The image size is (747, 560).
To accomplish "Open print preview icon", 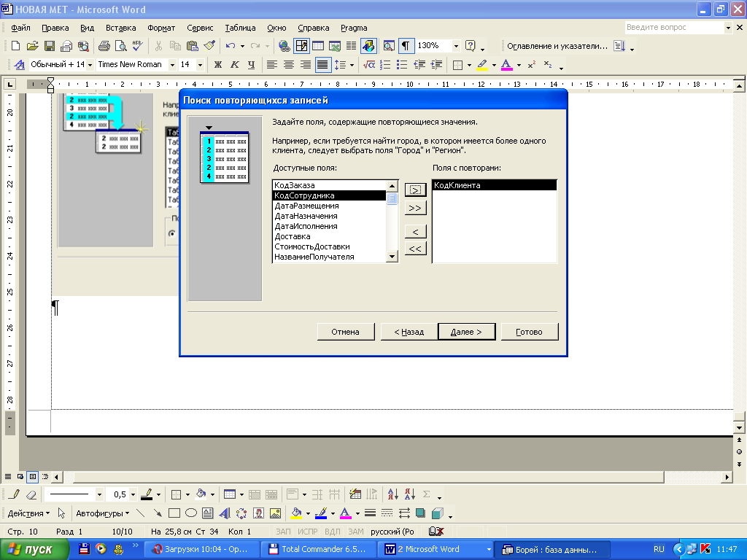I will [x=120, y=46].
